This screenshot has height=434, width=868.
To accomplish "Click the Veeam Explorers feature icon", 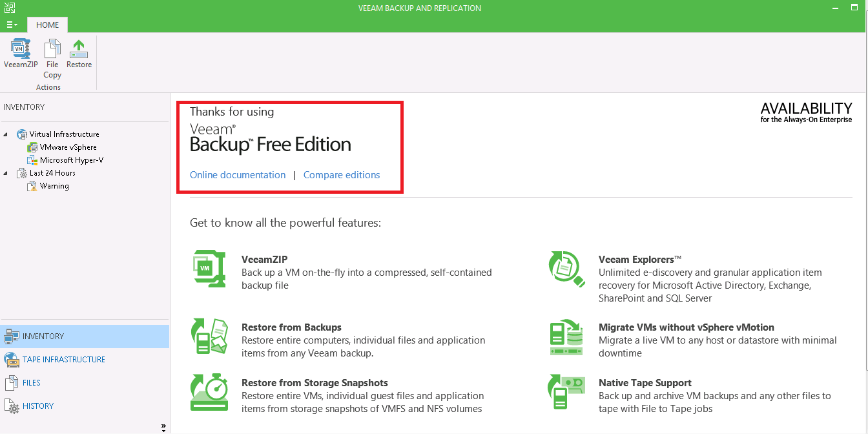I will [x=566, y=268].
